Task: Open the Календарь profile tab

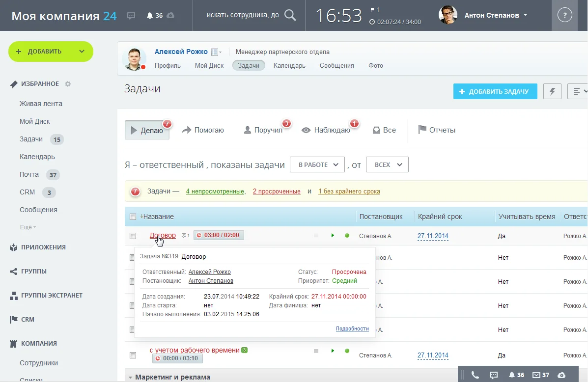Action: click(289, 65)
